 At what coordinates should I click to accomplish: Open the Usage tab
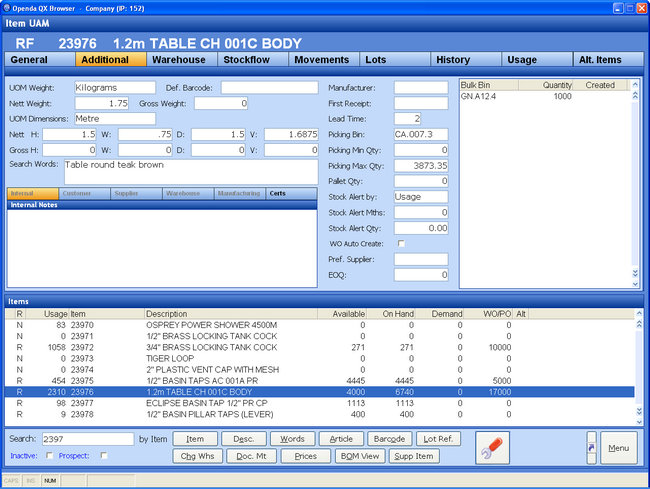coord(537,60)
